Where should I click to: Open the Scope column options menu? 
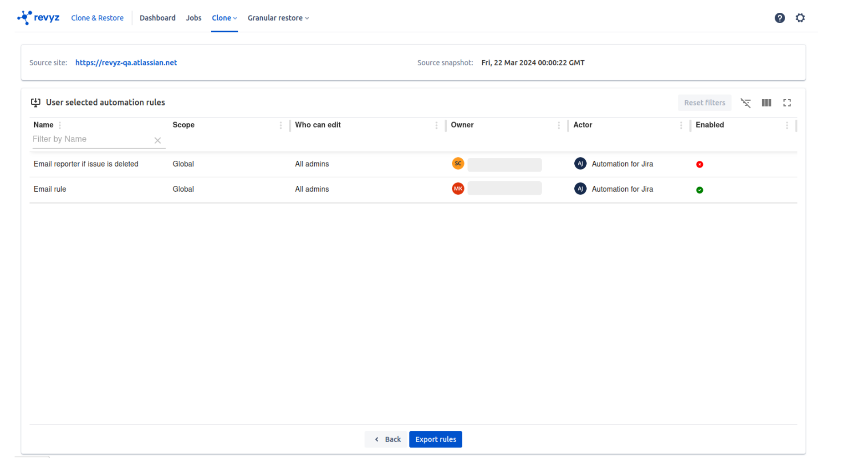click(281, 125)
